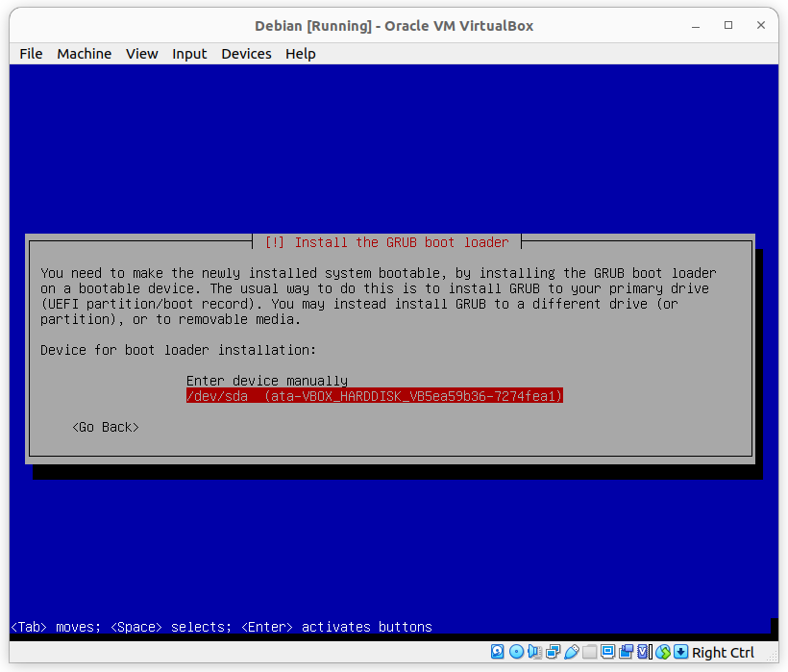
Task: Open the display status icon
Action: [607, 652]
